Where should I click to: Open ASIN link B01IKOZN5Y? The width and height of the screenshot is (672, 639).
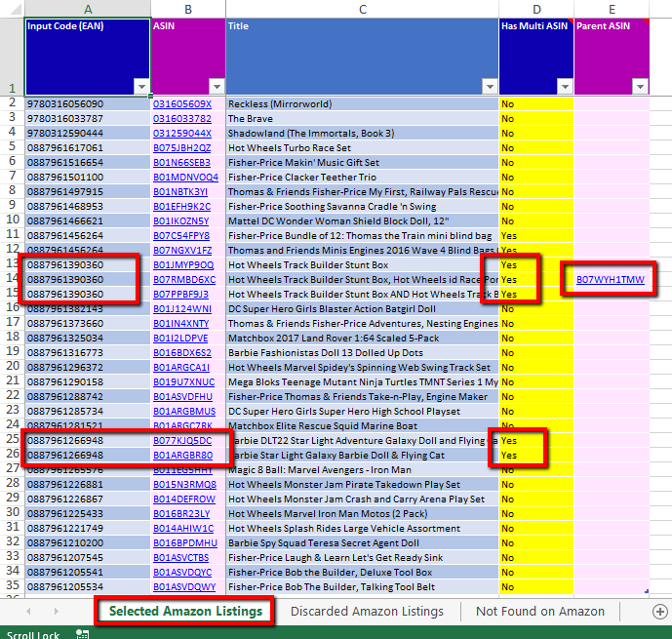[180, 221]
